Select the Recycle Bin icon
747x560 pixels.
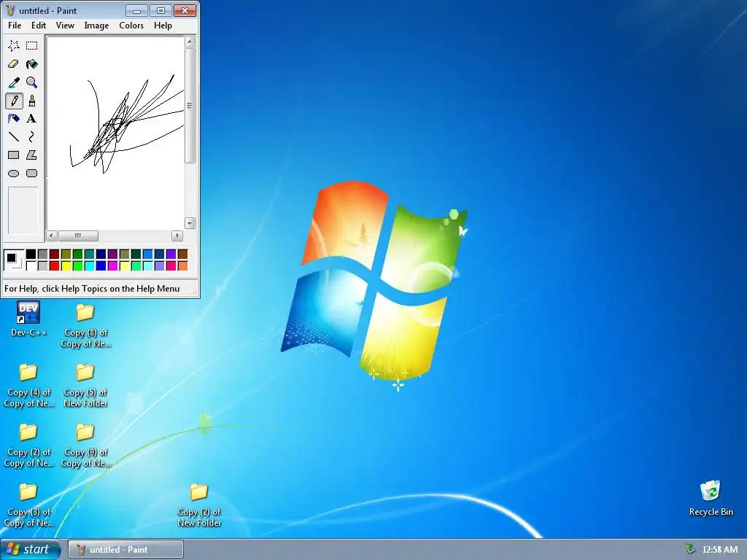711,497
